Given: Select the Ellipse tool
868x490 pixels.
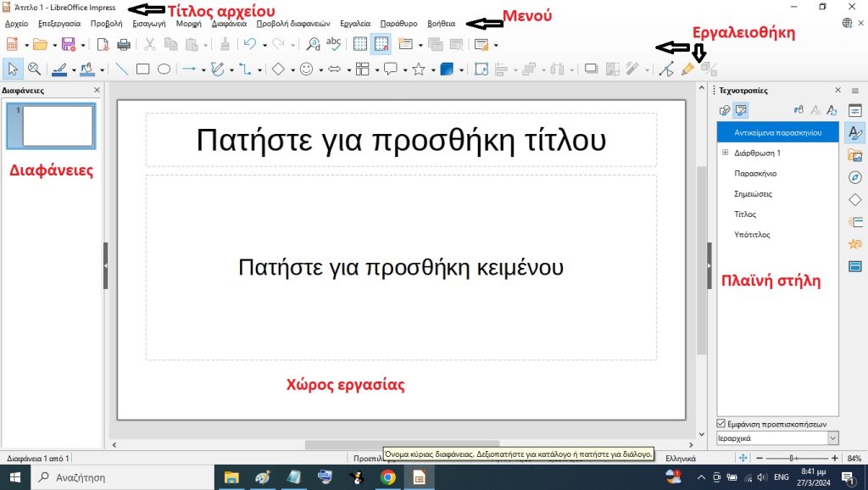Looking at the screenshot, I should coord(164,70).
